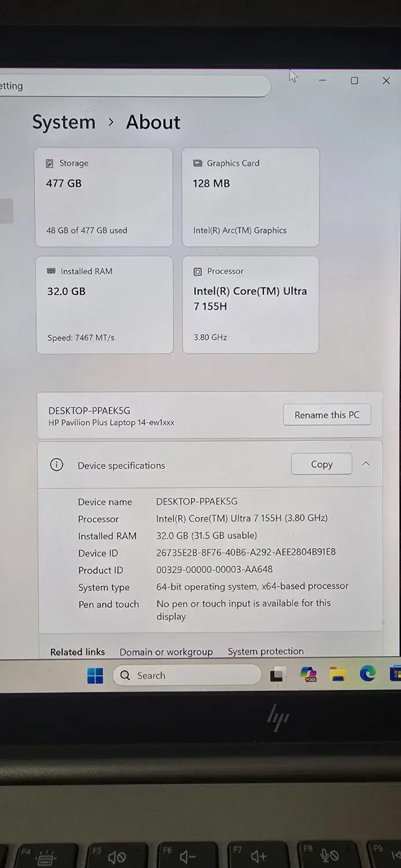The image size is (401, 868).
Task: Click 32.0 GB (31.5 GB usable) text
Action: [x=207, y=535]
